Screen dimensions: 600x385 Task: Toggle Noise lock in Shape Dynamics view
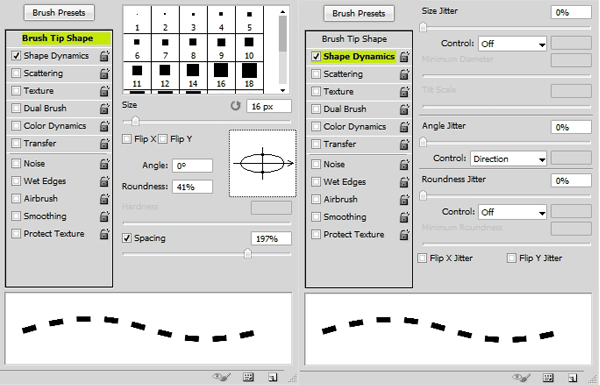(404, 165)
